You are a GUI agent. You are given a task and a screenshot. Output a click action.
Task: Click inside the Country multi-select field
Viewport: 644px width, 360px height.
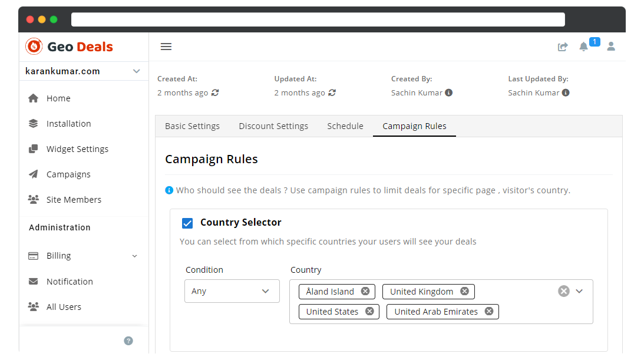click(x=441, y=302)
